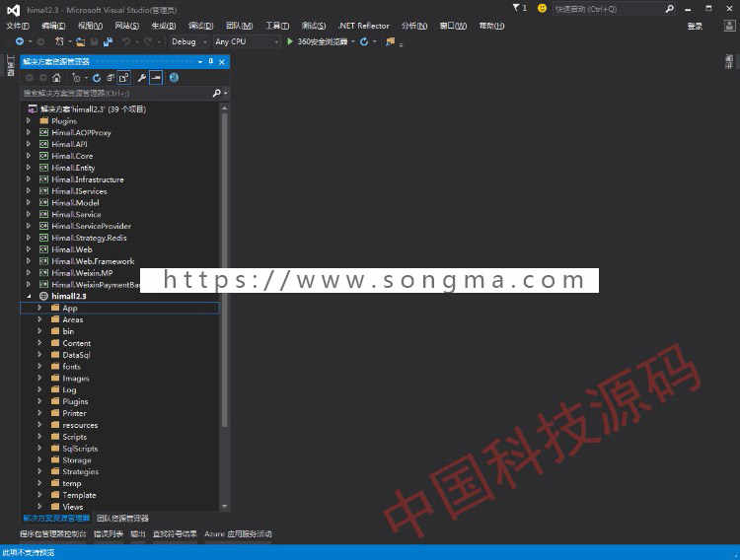Click the pending changes filter icon
Screen dimensions: 740x560
pos(76,78)
